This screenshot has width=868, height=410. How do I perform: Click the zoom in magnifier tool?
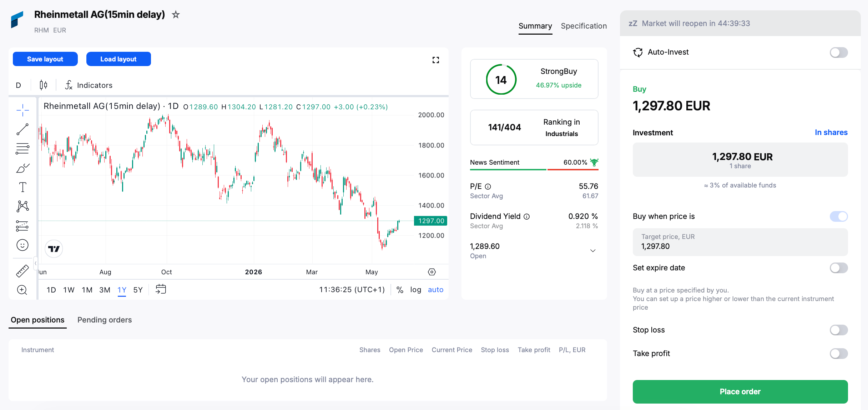click(22, 290)
